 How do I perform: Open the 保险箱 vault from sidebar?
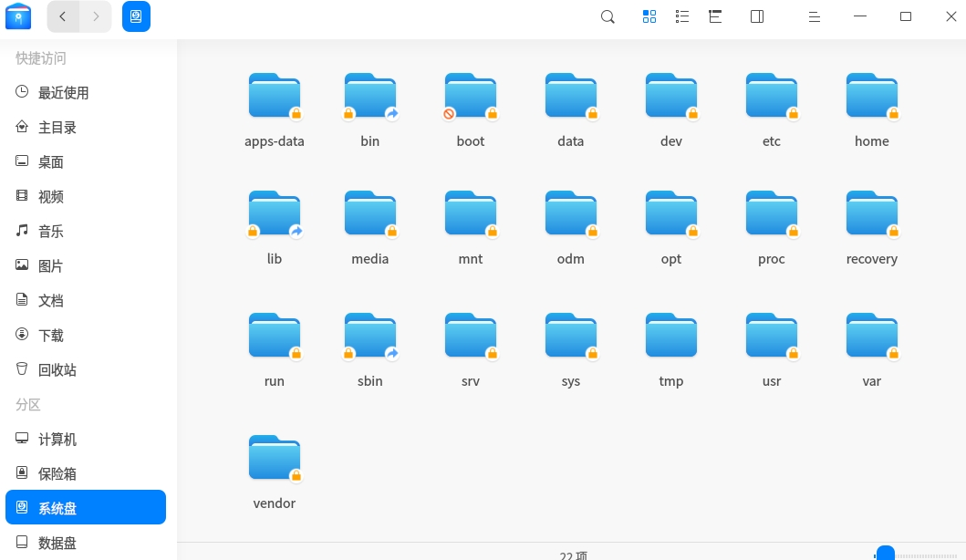tap(57, 473)
